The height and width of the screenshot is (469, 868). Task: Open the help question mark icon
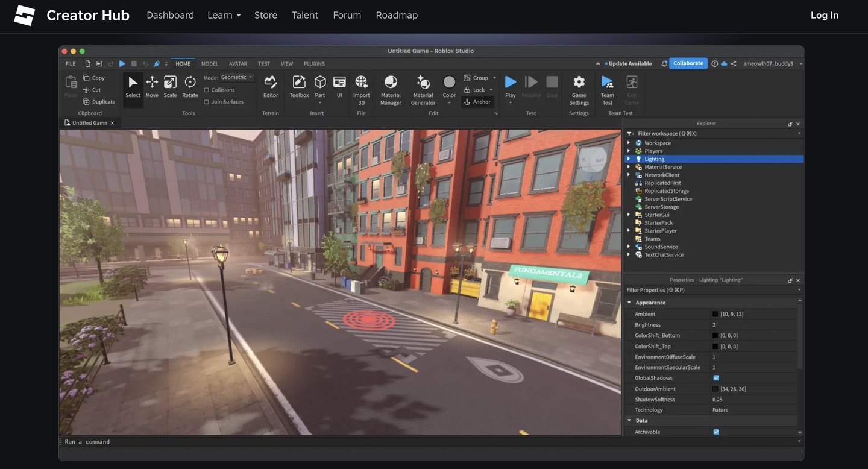715,63
